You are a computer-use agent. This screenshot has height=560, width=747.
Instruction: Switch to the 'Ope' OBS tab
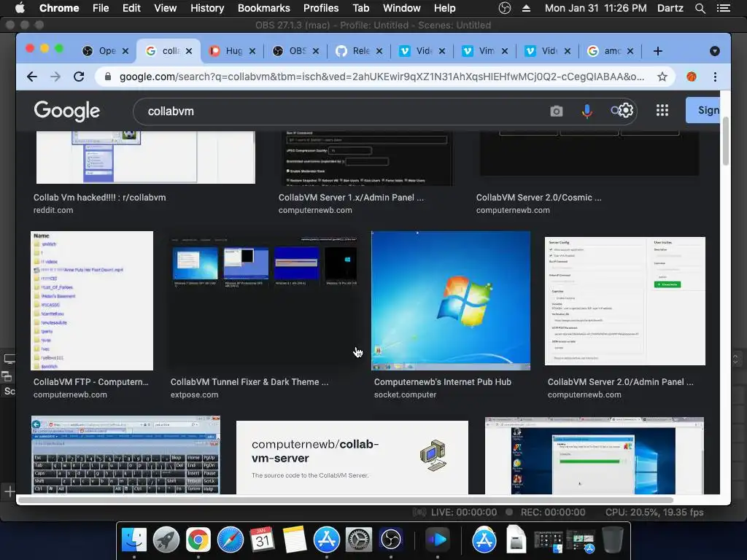click(x=106, y=51)
